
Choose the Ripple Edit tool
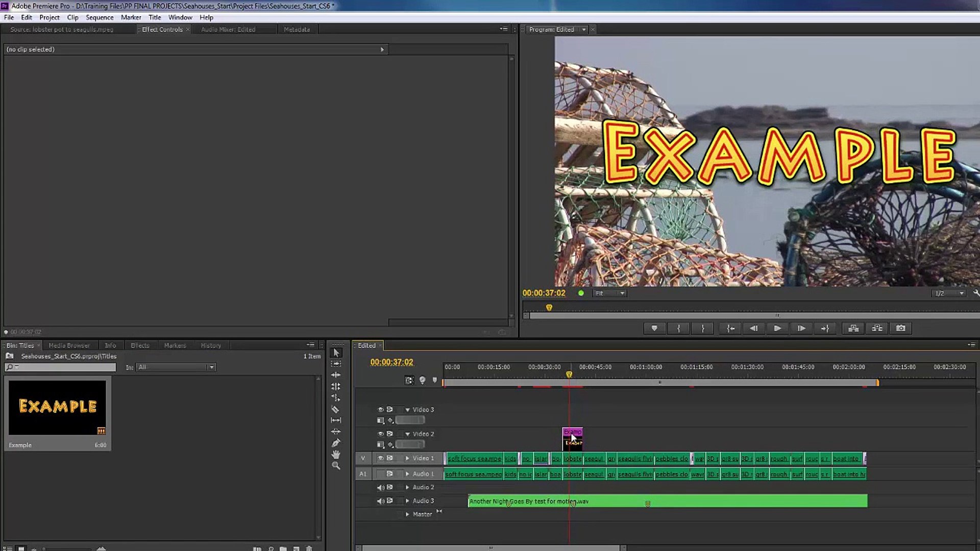pyautogui.click(x=336, y=374)
